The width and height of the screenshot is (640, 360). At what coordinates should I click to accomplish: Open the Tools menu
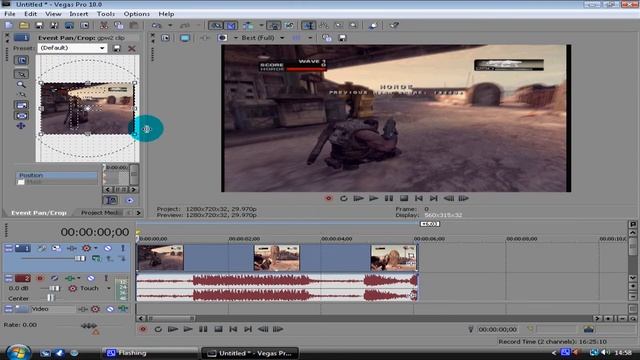(x=106, y=14)
